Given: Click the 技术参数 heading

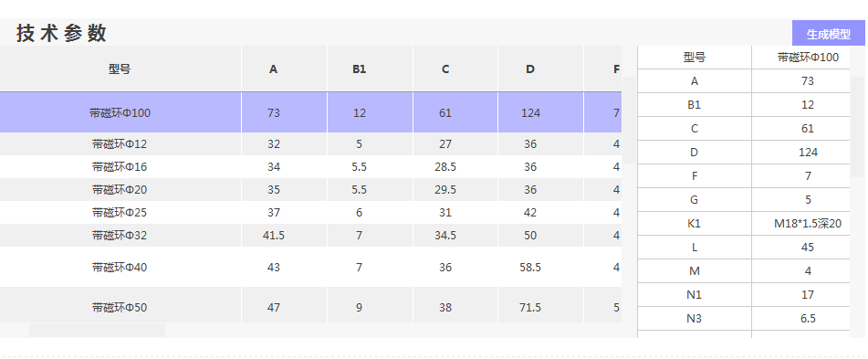Looking at the screenshot, I should 61,33.
